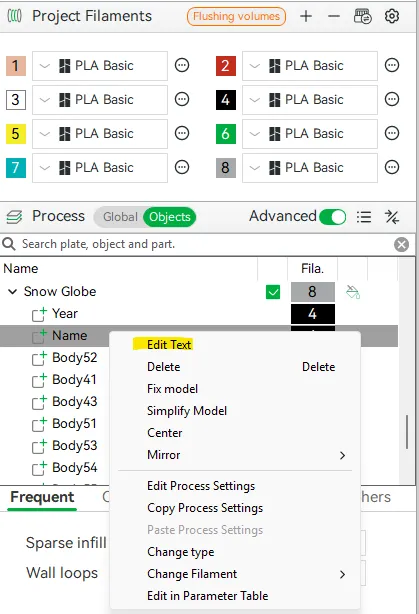Open filament settings gear icon
419x614 pixels.
(392, 16)
